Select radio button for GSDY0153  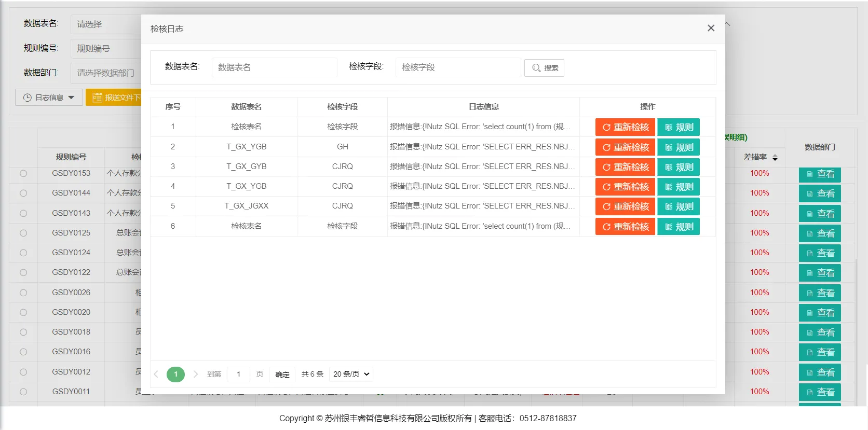tap(23, 173)
